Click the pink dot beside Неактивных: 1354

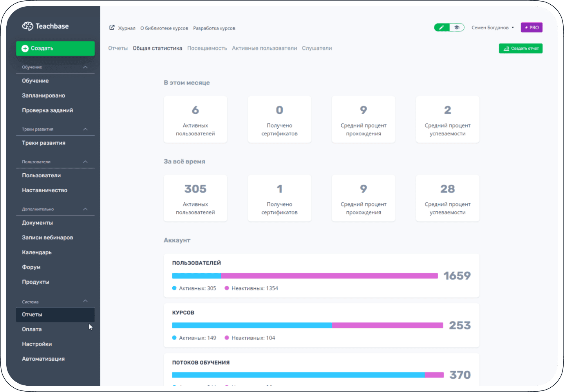227,288
